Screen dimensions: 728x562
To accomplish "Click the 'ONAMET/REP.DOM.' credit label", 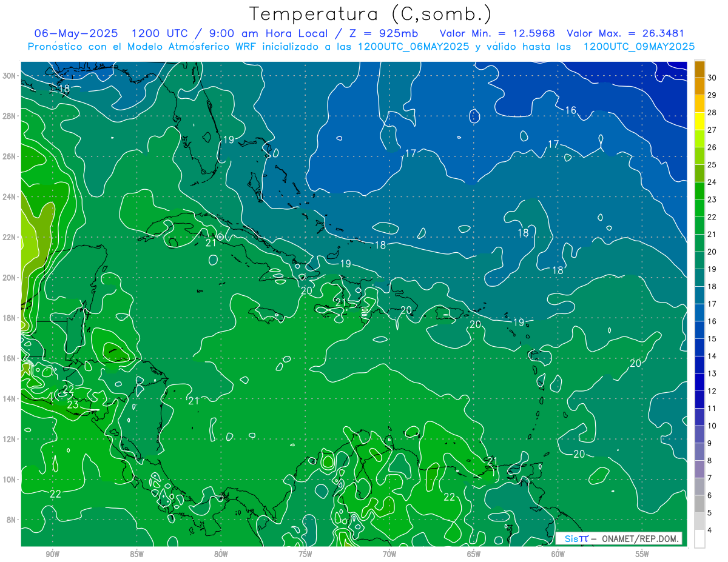I will click(x=639, y=538).
